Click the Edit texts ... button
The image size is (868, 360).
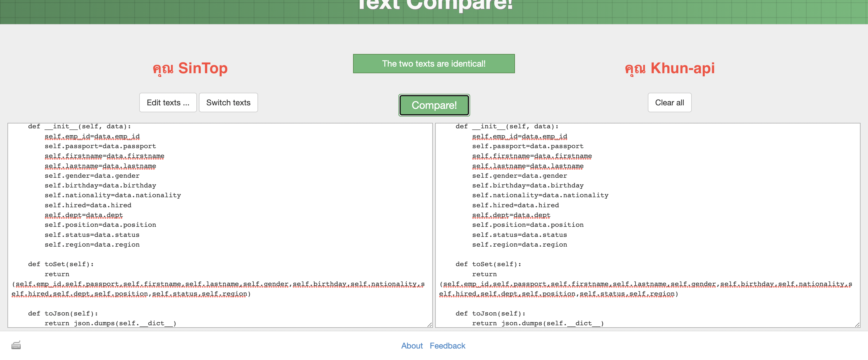click(x=168, y=102)
